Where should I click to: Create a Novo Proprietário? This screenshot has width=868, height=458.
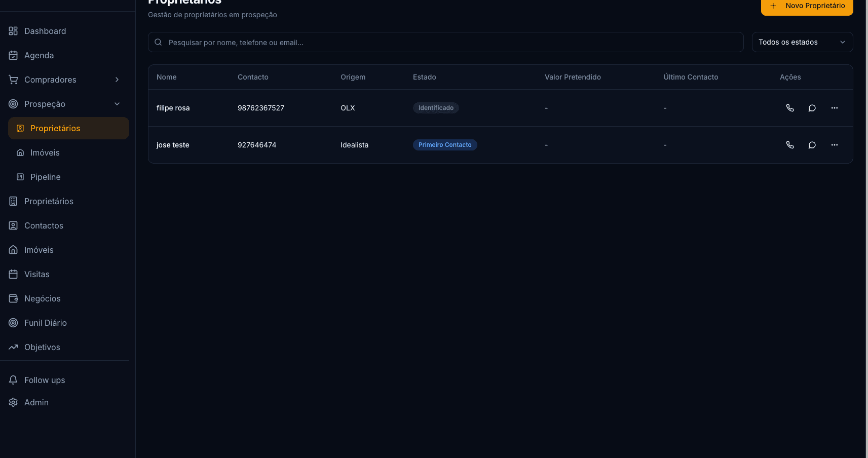point(807,6)
